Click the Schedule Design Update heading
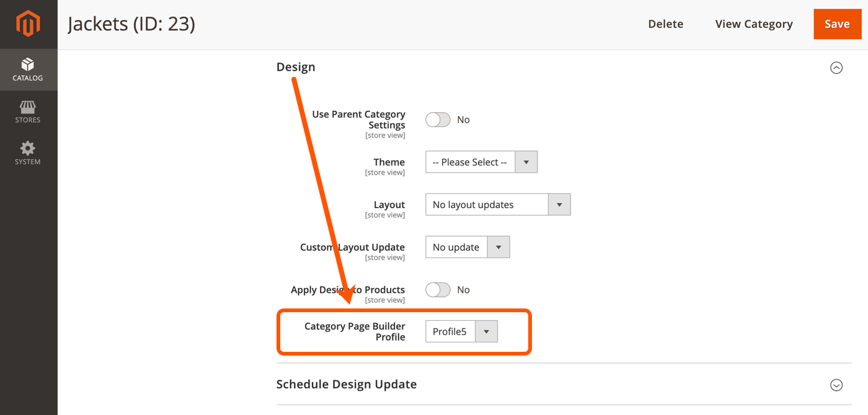868x415 pixels. point(347,384)
